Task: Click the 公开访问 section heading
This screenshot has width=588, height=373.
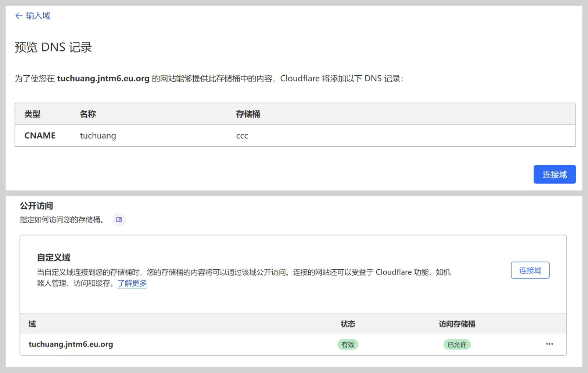Action: pyautogui.click(x=36, y=206)
